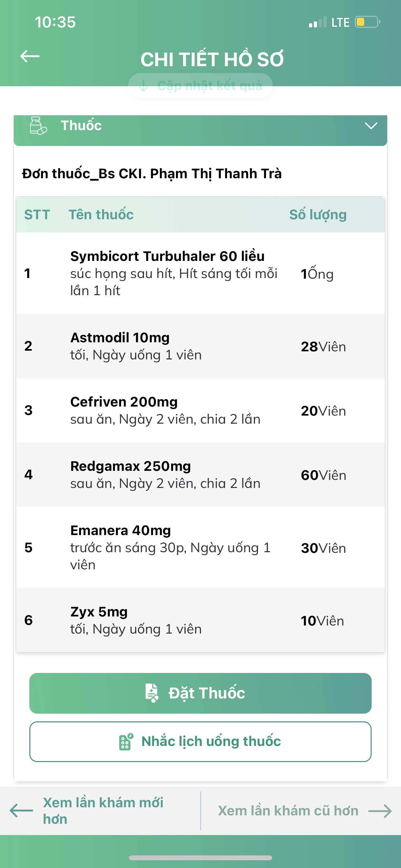Select the Zyx 5mg row

pos(200,620)
